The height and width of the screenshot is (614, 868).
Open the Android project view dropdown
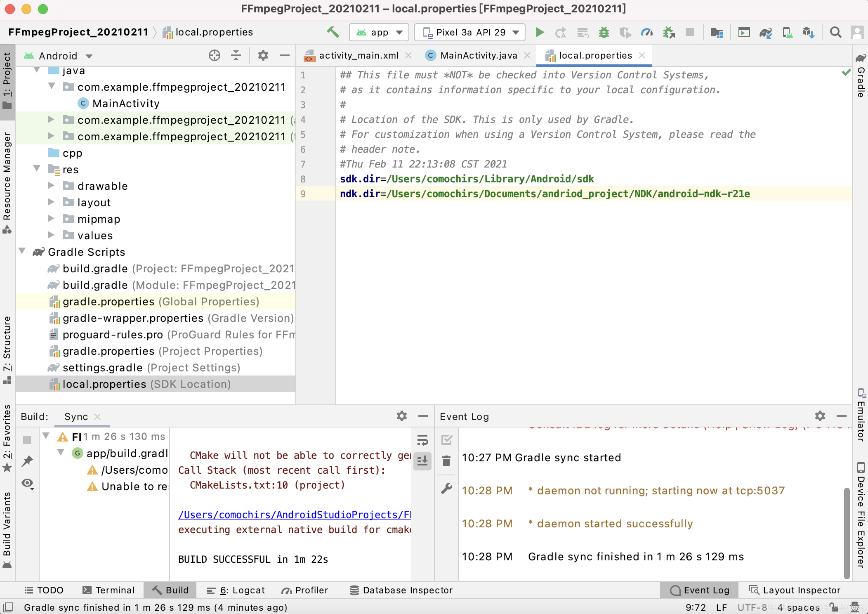[58, 56]
